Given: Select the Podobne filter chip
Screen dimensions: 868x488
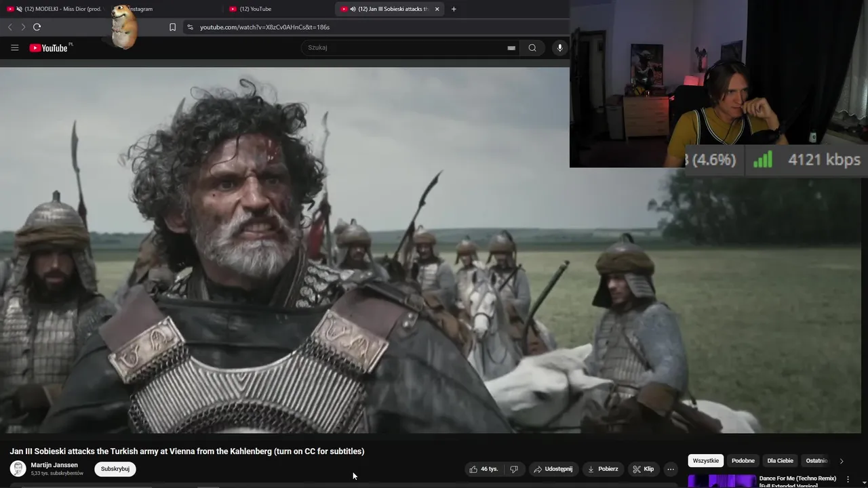Looking at the screenshot, I should (x=743, y=461).
